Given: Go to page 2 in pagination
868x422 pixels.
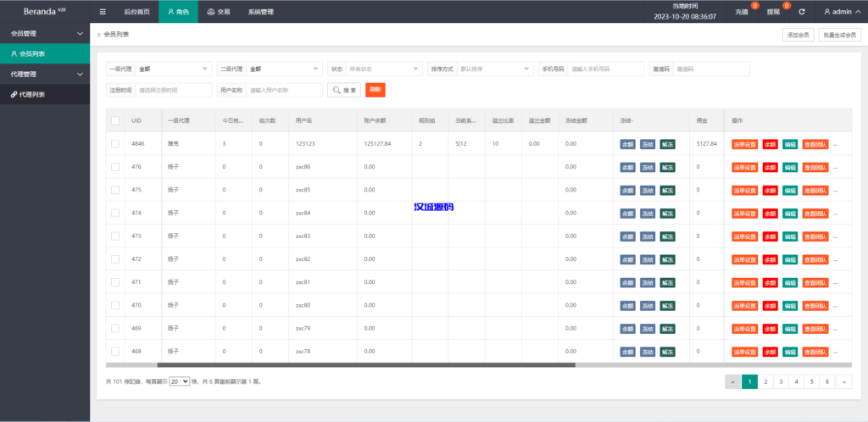Looking at the screenshot, I should click(765, 381).
